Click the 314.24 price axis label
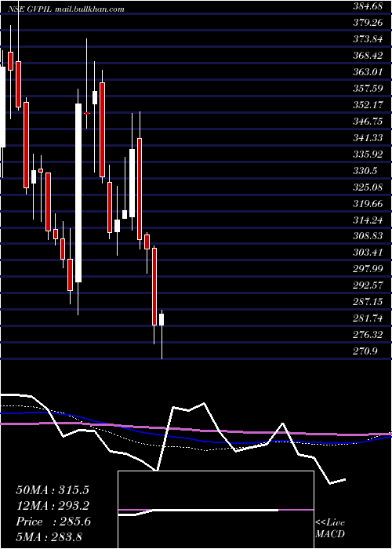Image resolution: width=392 pixels, height=549 pixels. point(368,220)
